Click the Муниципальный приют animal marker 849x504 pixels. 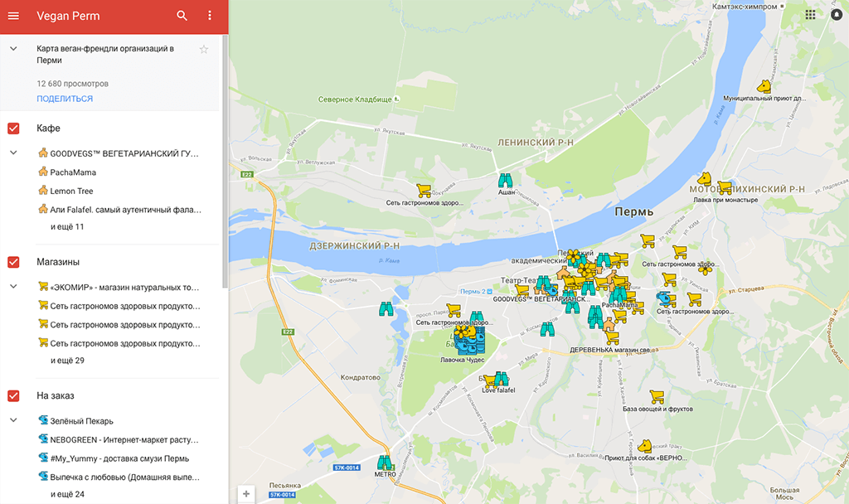tap(764, 86)
